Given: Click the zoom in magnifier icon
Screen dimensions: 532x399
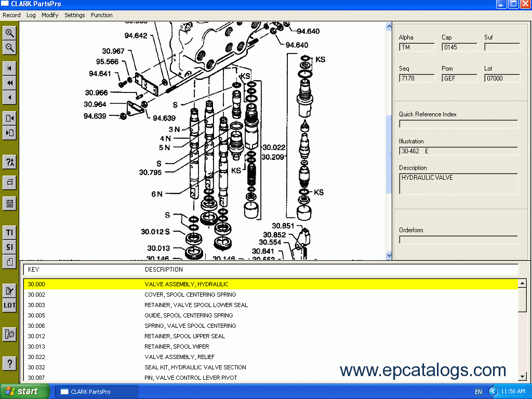Looking at the screenshot, I should click(x=9, y=33).
